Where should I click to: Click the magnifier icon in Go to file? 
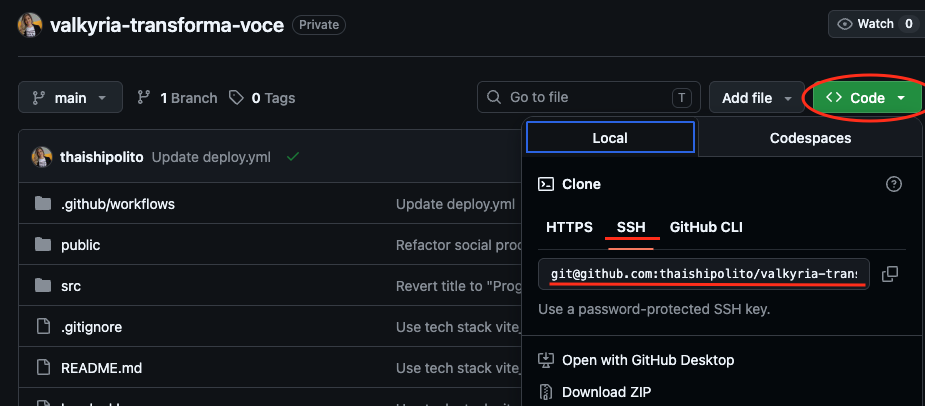pos(494,97)
